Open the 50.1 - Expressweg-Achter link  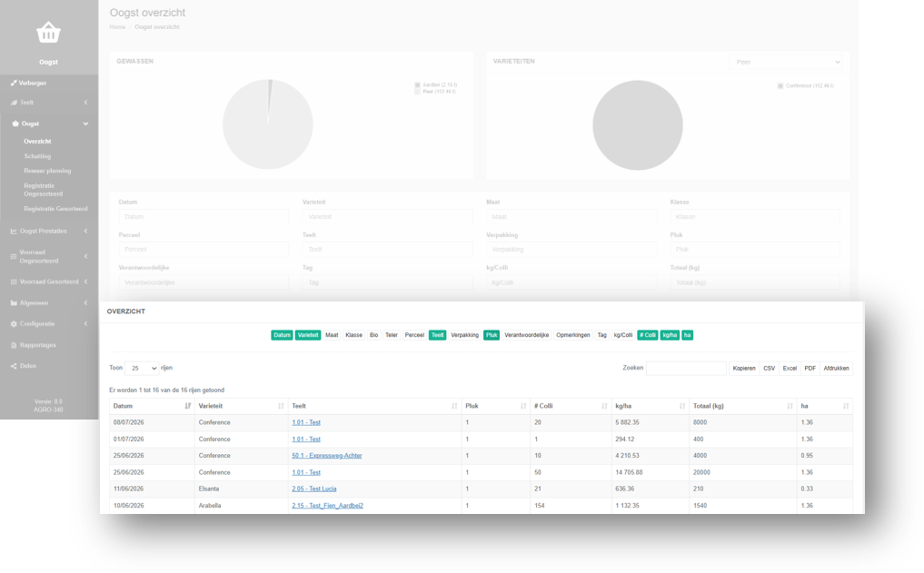(x=327, y=455)
